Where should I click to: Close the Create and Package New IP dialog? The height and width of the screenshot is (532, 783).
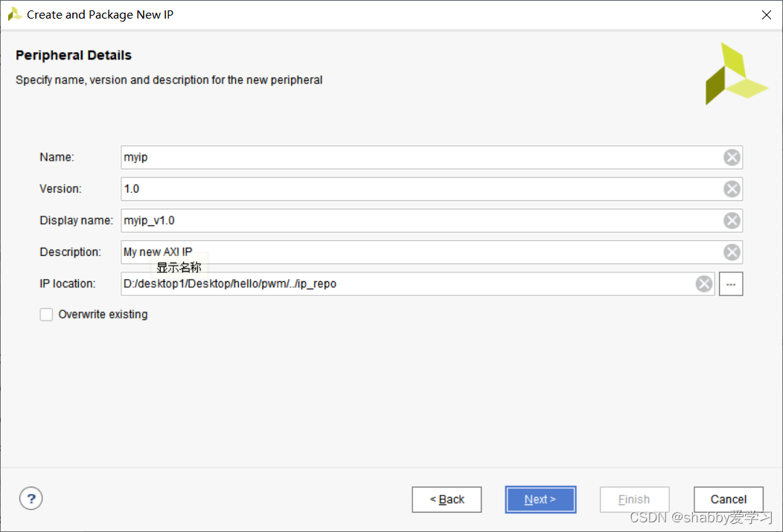pos(766,15)
